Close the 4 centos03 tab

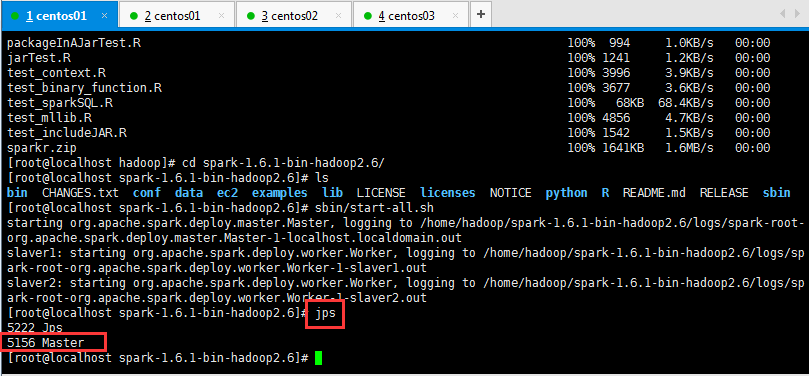(456, 15)
